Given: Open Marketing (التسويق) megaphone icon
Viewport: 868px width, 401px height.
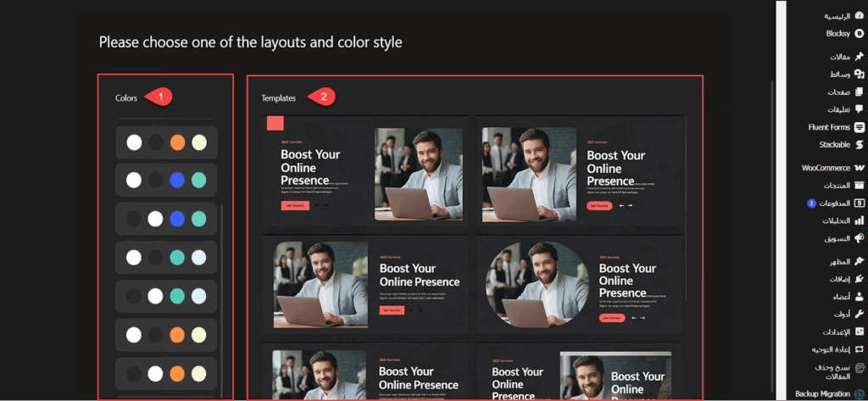Looking at the screenshot, I should pos(859,238).
